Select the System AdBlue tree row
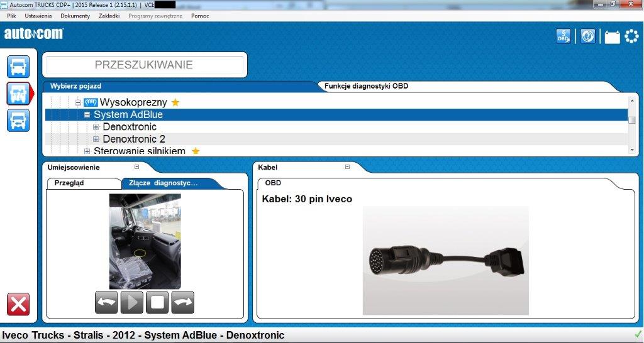 pos(336,114)
